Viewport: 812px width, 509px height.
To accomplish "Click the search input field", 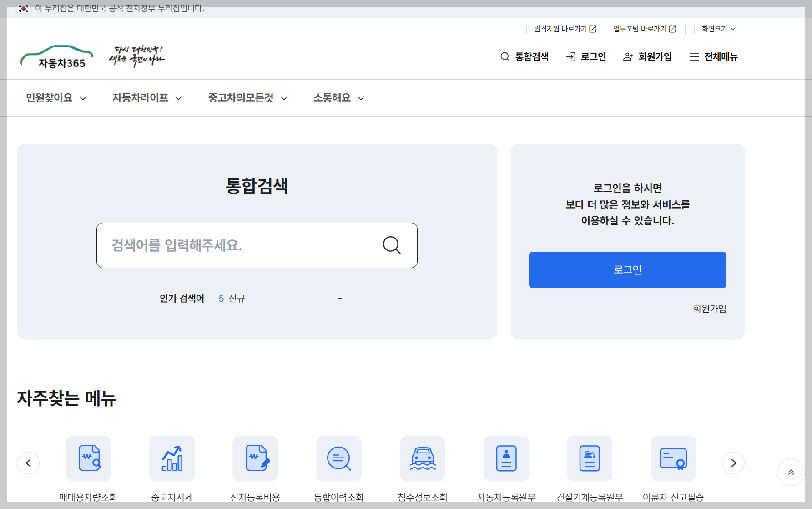I will tap(241, 245).
